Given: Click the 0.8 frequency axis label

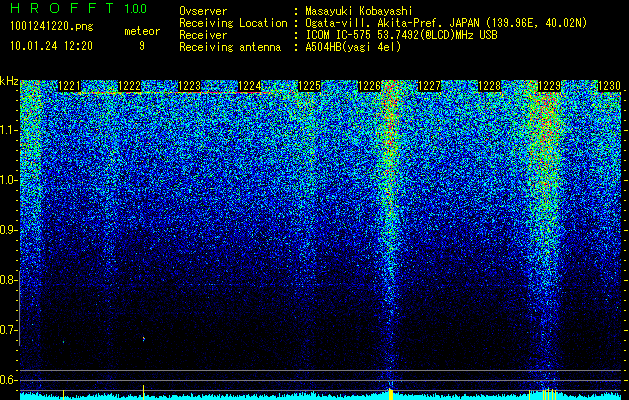Looking at the screenshot, I should point(8,280).
